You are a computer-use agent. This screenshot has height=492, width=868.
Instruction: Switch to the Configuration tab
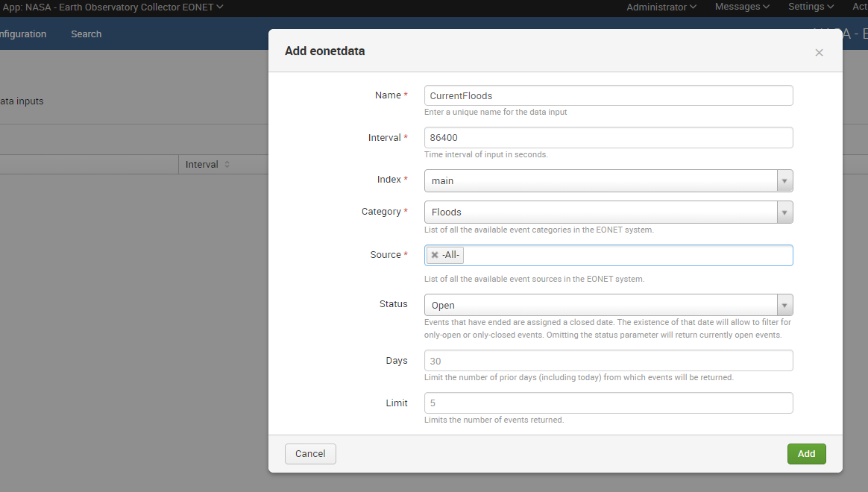(22, 34)
